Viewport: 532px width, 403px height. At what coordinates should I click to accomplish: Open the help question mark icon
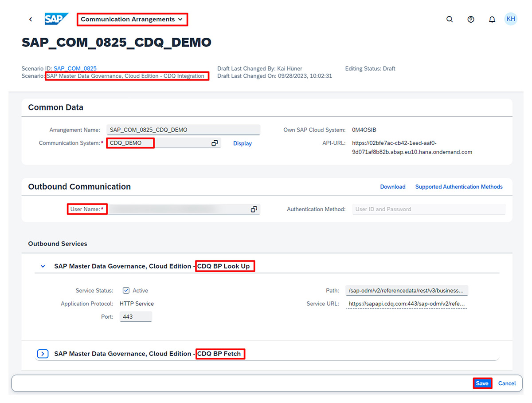pos(471,19)
